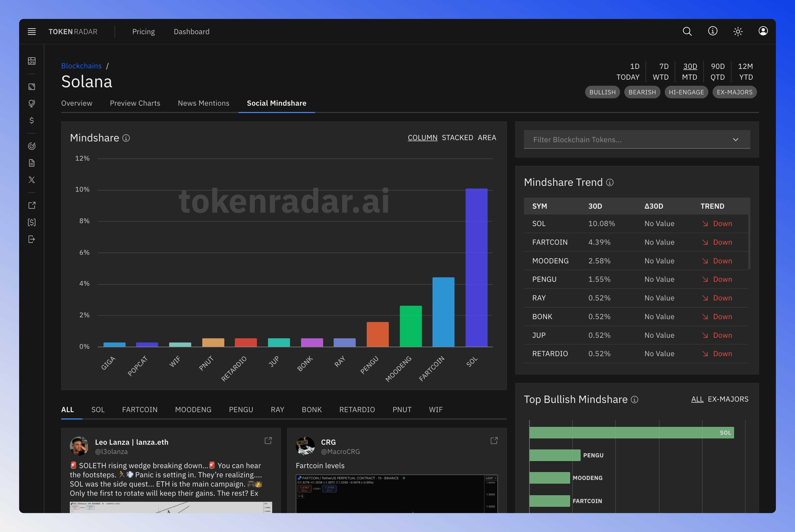Click the blue FARTCOIN chart column
This screenshot has height=532, width=795.
coord(443,312)
